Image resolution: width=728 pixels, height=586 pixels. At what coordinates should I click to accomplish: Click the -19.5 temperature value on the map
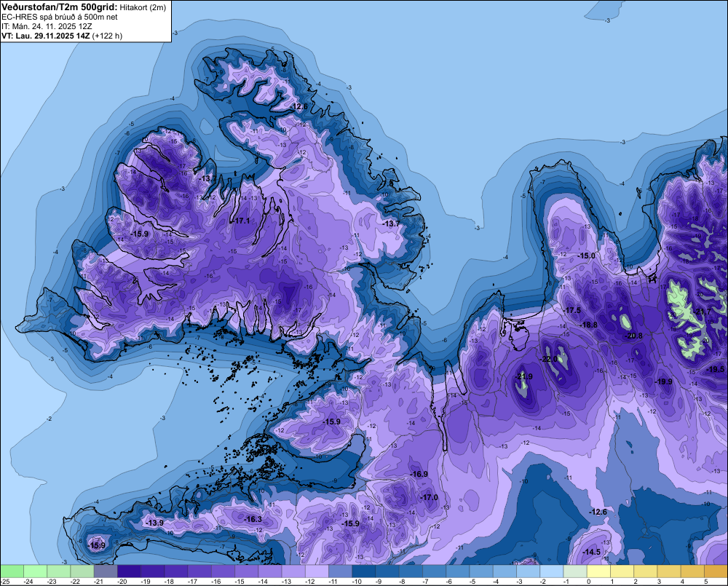716,369
